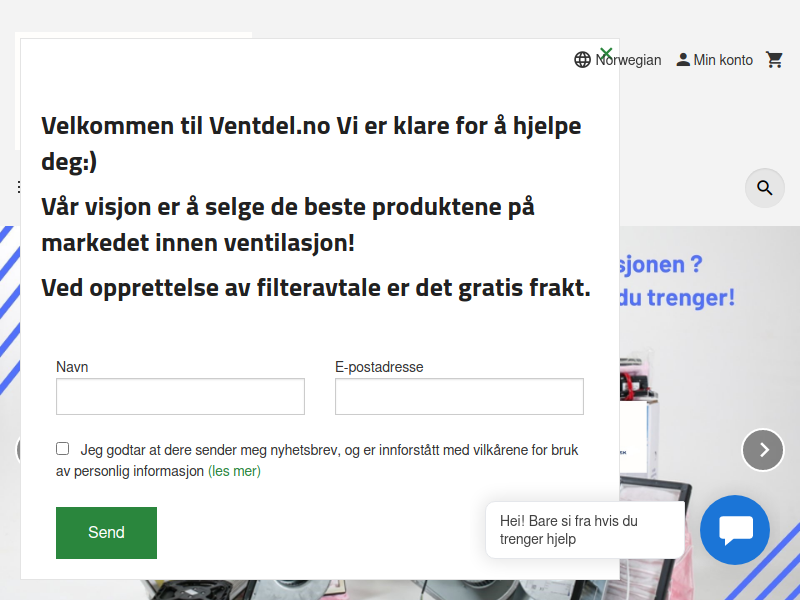Image resolution: width=800 pixels, height=600 pixels.
Task: Open the (les mer) link
Action: tap(234, 471)
